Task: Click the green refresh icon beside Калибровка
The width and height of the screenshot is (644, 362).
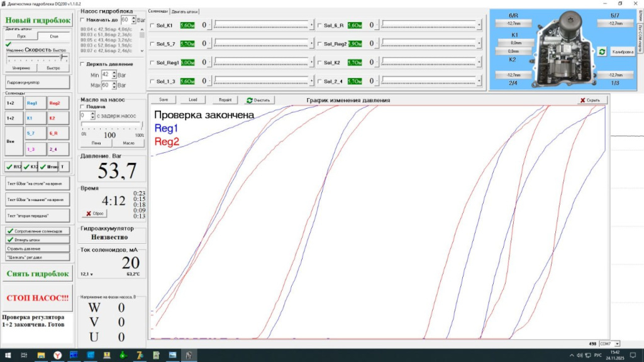Action: pyautogui.click(x=602, y=52)
